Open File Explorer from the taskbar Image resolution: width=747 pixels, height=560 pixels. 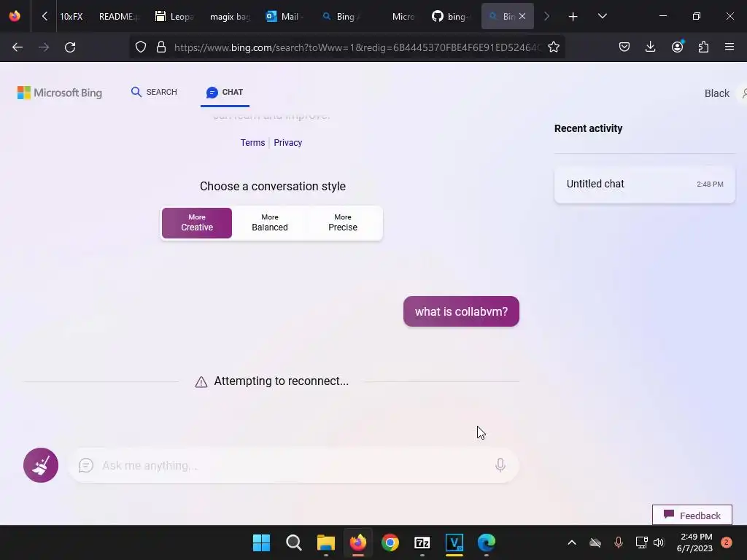click(x=326, y=542)
